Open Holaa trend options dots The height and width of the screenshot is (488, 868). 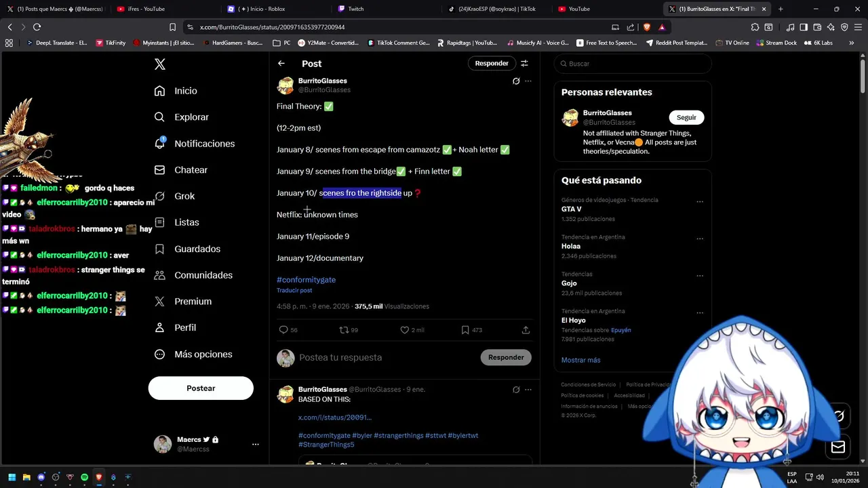coord(700,239)
